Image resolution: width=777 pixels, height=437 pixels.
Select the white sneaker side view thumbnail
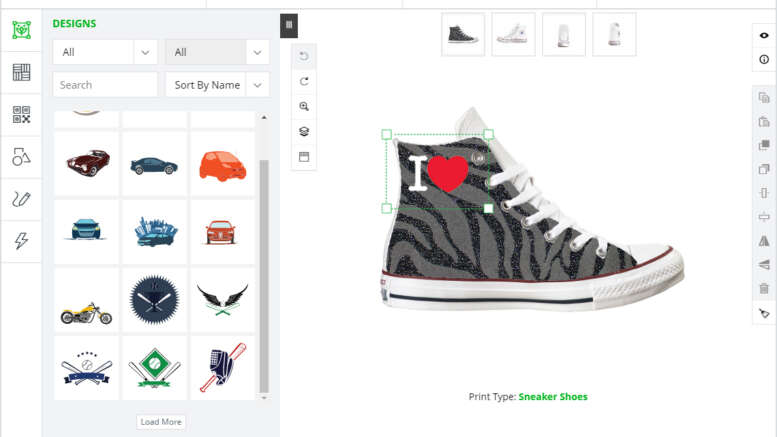pyautogui.click(x=513, y=35)
